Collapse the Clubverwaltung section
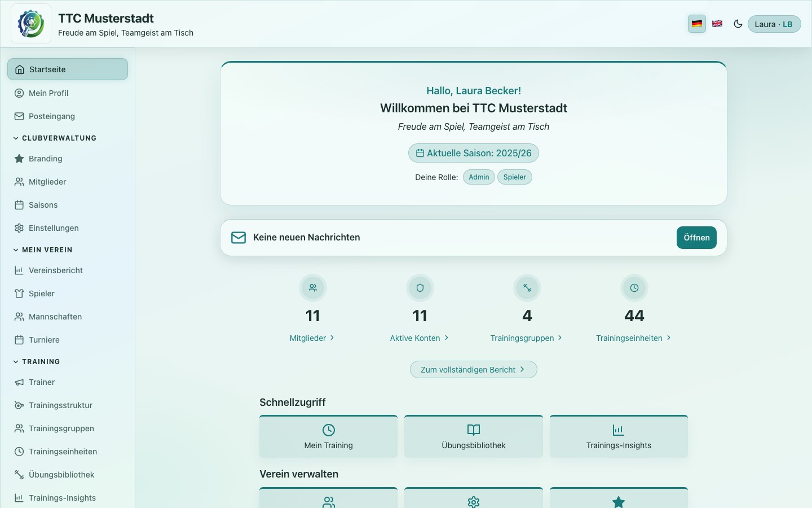The width and height of the screenshot is (812, 508). pyautogui.click(x=55, y=138)
